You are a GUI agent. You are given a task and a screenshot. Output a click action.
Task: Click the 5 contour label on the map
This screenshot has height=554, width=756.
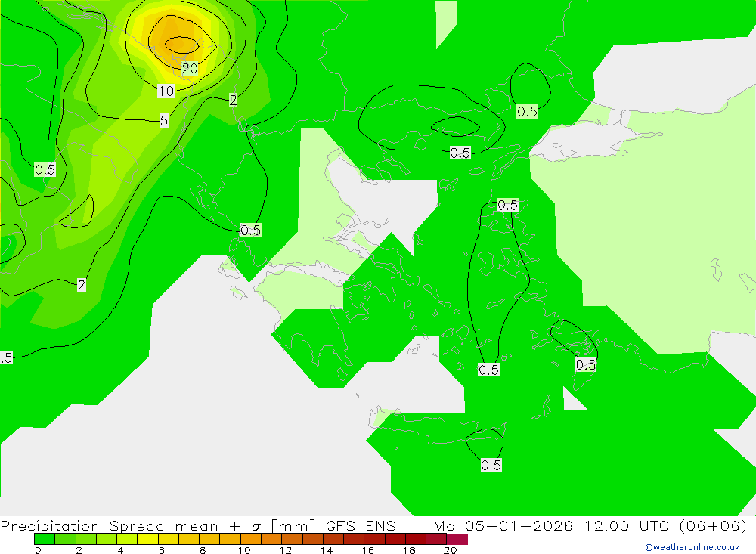164,120
